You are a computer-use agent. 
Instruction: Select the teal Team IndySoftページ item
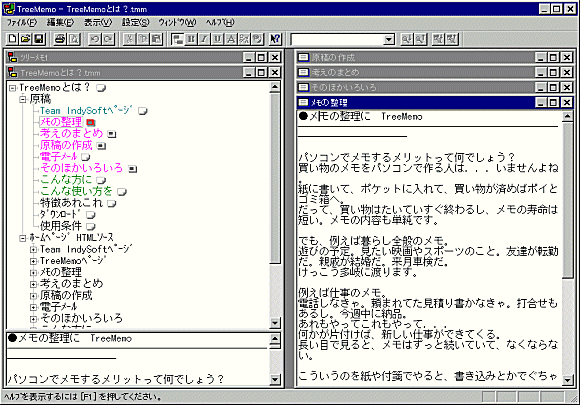coord(86,111)
